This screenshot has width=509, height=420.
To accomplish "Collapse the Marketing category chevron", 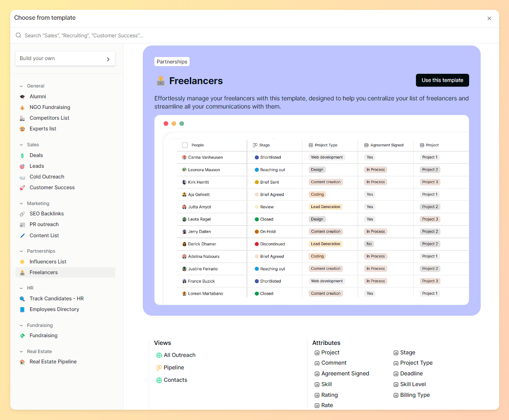I will coord(21,204).
